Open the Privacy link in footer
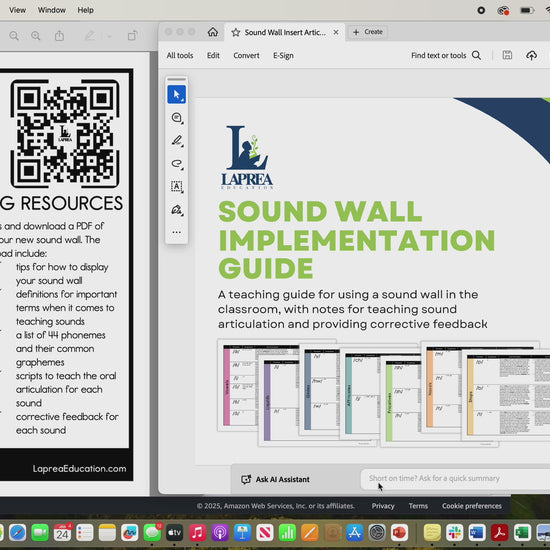The height and width of the screenshot is (550, 550). tap(383, 506)
